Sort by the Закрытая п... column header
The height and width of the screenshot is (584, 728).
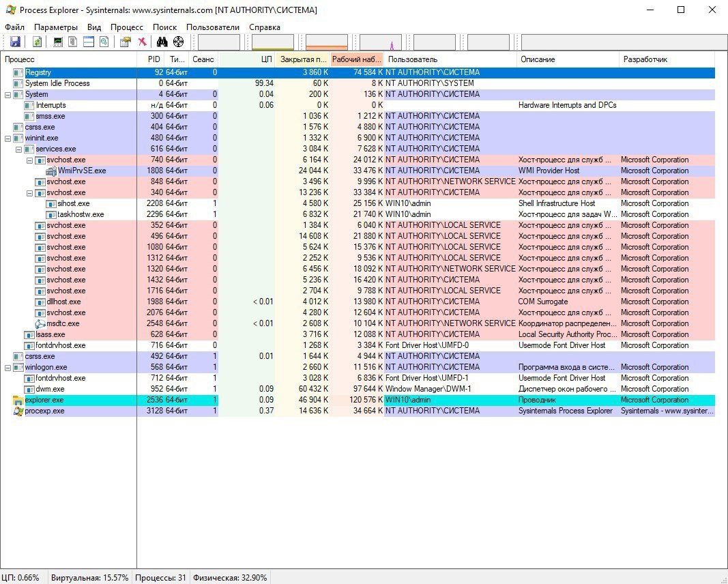point(303,59)
